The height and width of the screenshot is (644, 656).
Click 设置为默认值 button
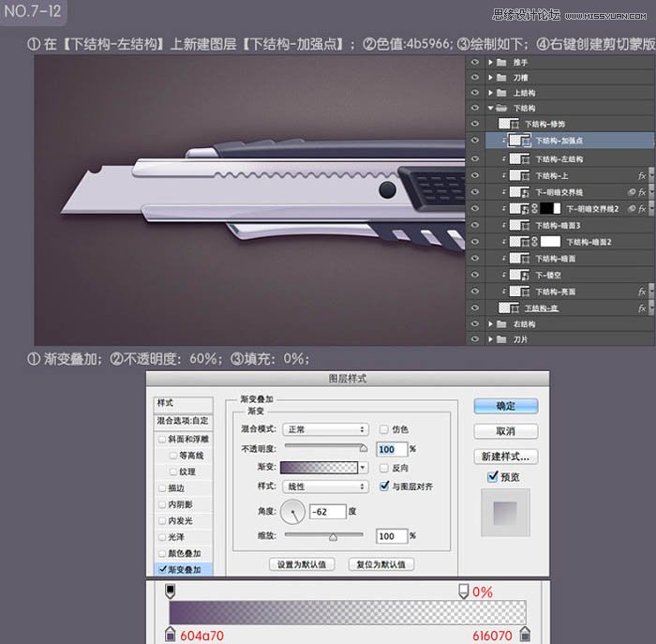click(302, 564)
